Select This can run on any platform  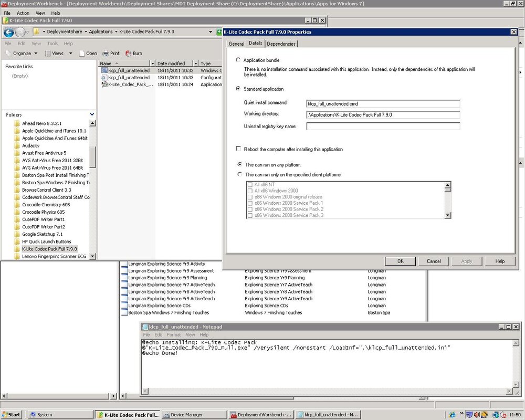(240, 164)
